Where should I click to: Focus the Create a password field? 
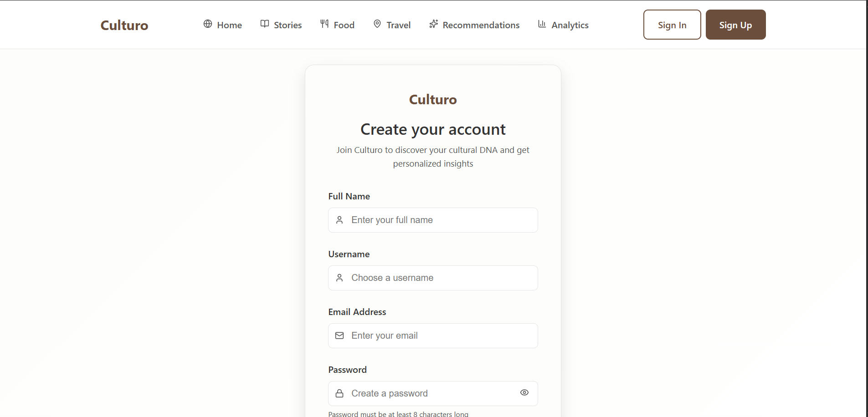coord(433,394)
